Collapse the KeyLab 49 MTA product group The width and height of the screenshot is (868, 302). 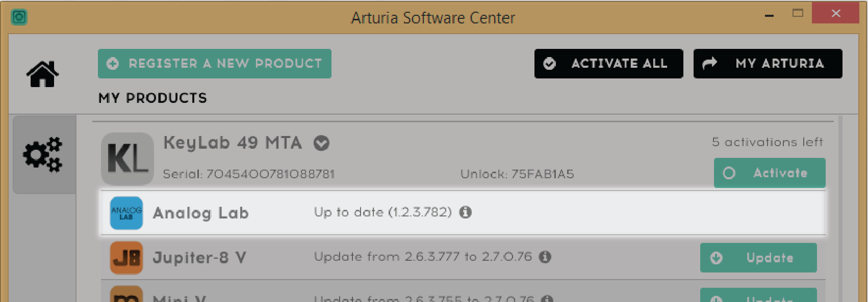point(321,143)
